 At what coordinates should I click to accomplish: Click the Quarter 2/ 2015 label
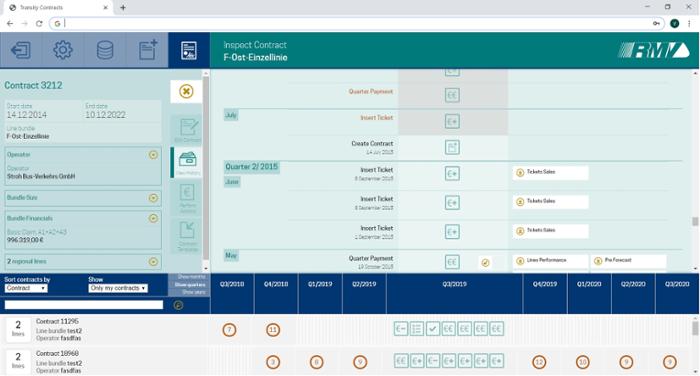[x=251, y=167]
